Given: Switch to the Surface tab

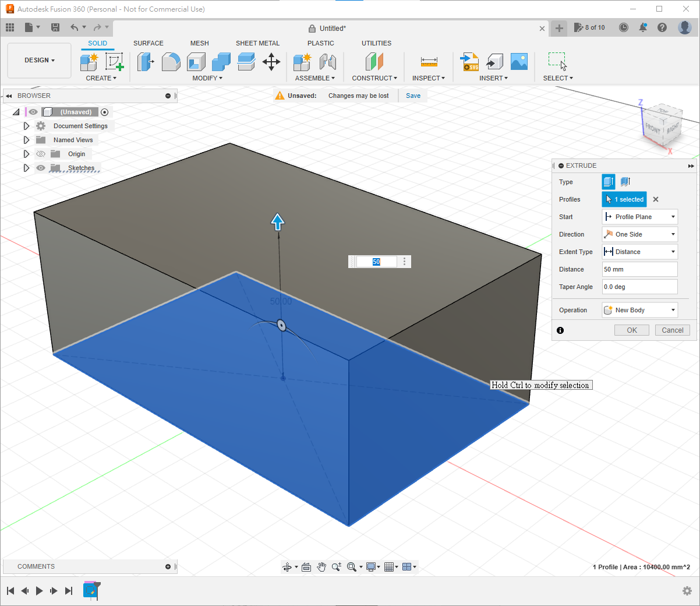Looking at the screenshot, I should tap(148, 43).
